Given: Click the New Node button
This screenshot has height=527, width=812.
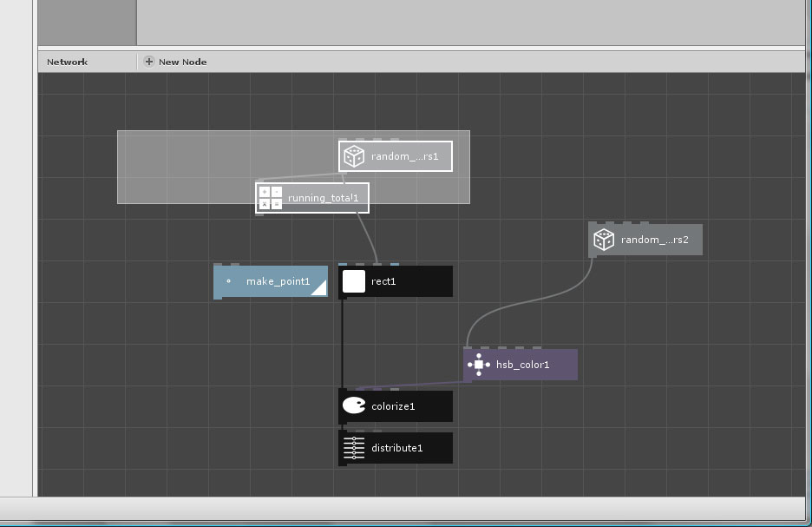Looking at the screenshot, I should 175,62.
